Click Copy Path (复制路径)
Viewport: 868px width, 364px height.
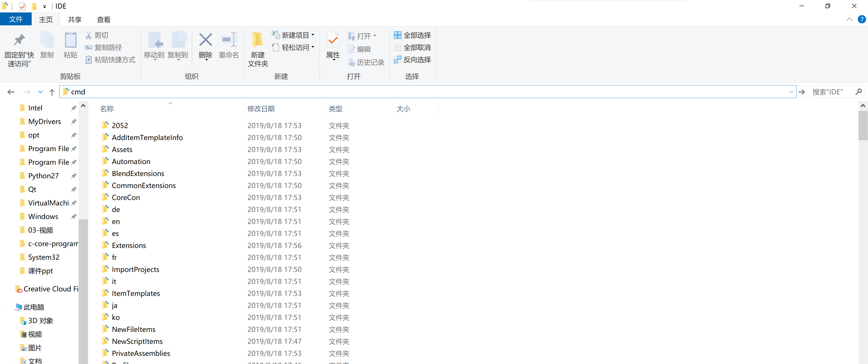[103, 48]
